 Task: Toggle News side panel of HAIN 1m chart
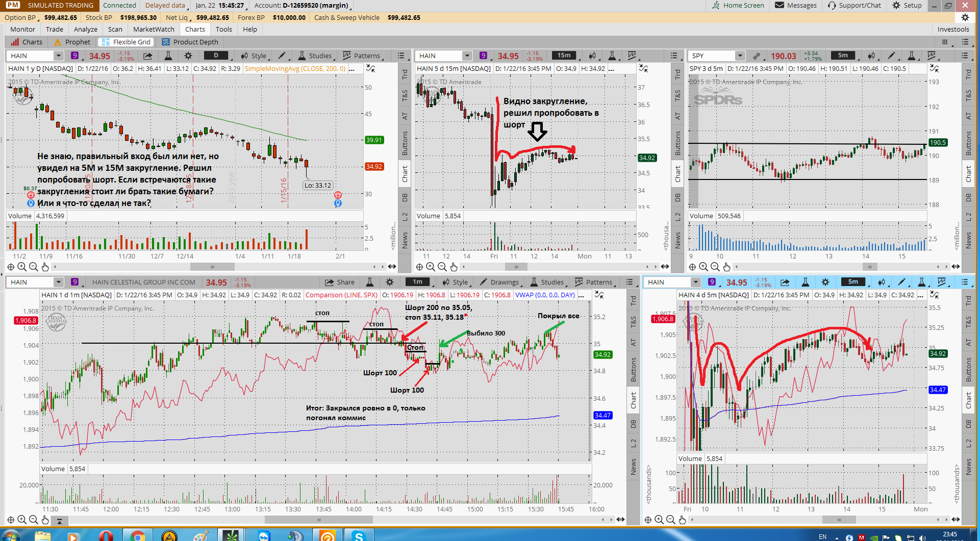coord(633,467)
